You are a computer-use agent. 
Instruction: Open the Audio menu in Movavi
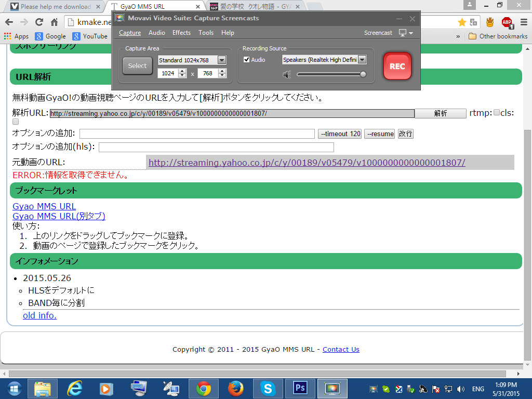pos(157,33)
